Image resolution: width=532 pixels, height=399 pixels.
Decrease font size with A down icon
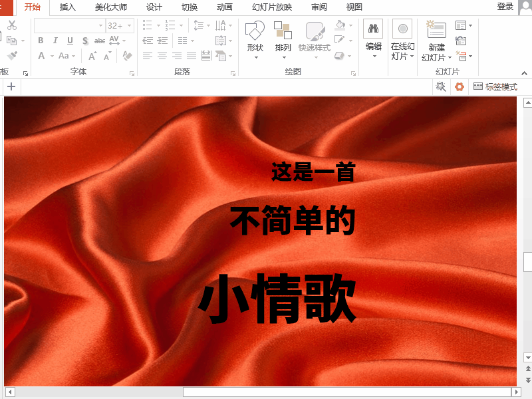coord(108,56)
